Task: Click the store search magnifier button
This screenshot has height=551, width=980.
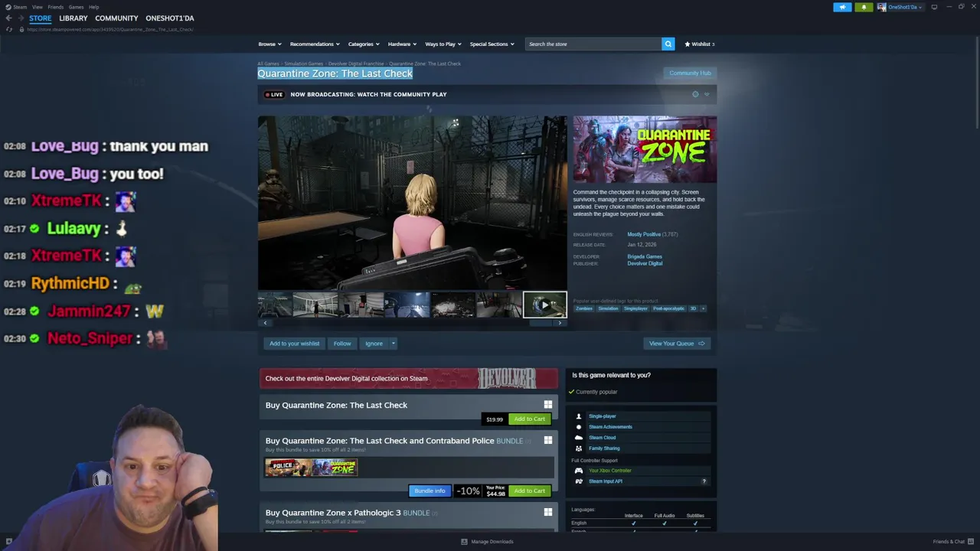Action: (x=668, y=44)
